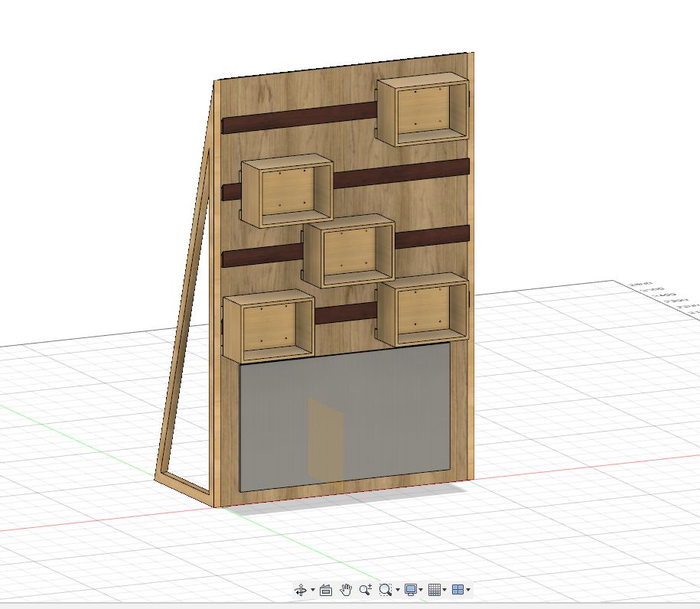Open Grid and Snaps settings icon
Viewport: 700px width, 609px height.
tap(435, 590)
